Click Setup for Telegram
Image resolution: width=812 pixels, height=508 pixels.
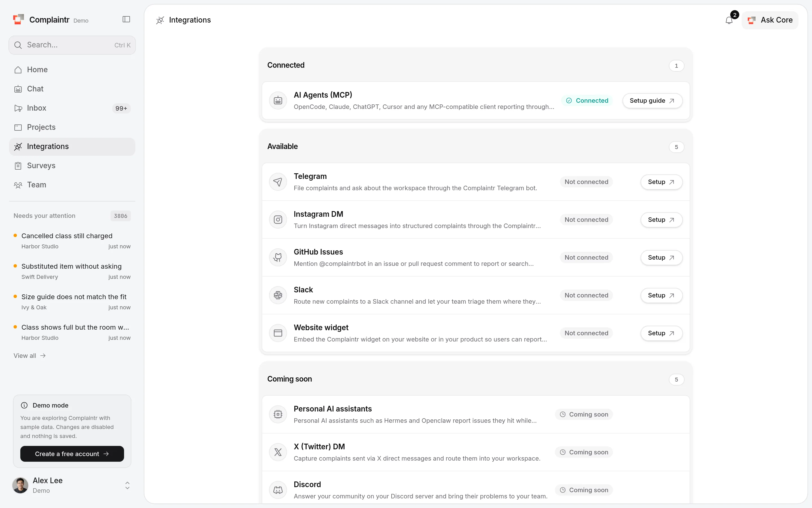point(661,182)
